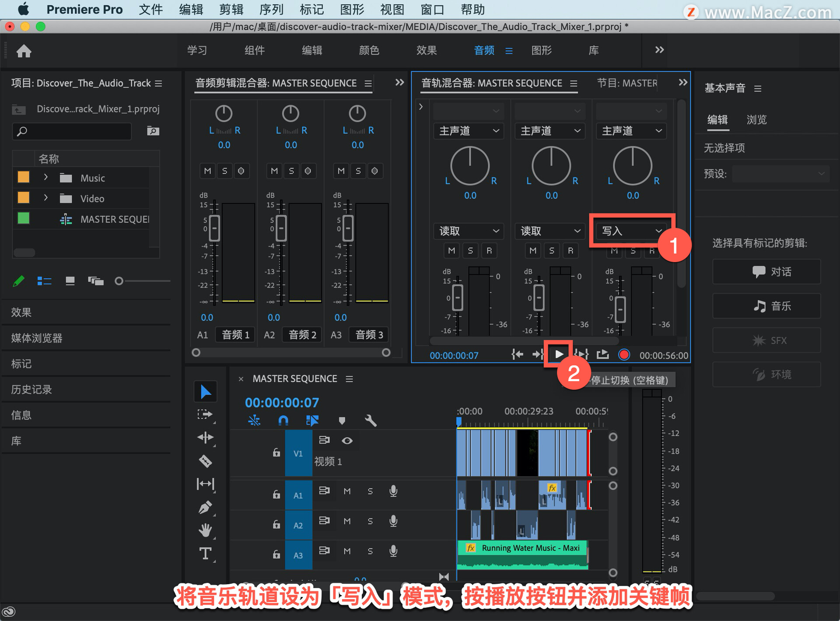
Task: Mute first track mixer channel
Action: [451, 250]
